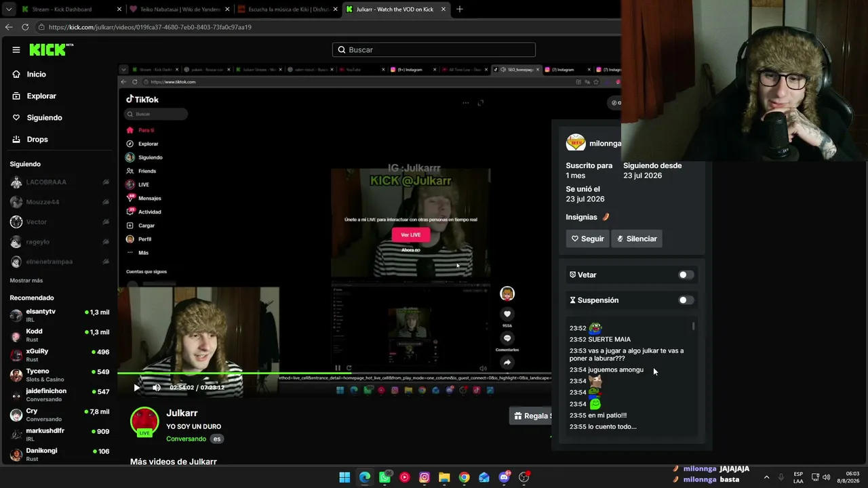Open Microsoft Edge from the taskbar

pos(365,477)
